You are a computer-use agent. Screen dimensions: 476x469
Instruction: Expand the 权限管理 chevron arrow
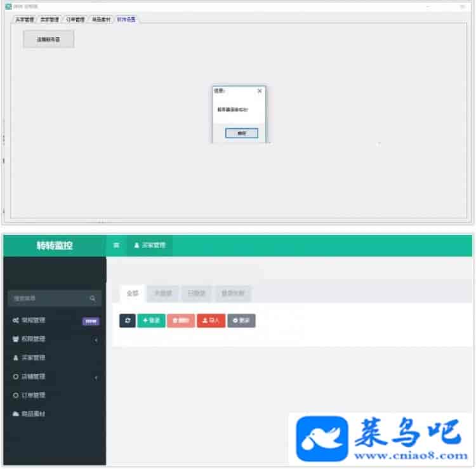[96, 340]
